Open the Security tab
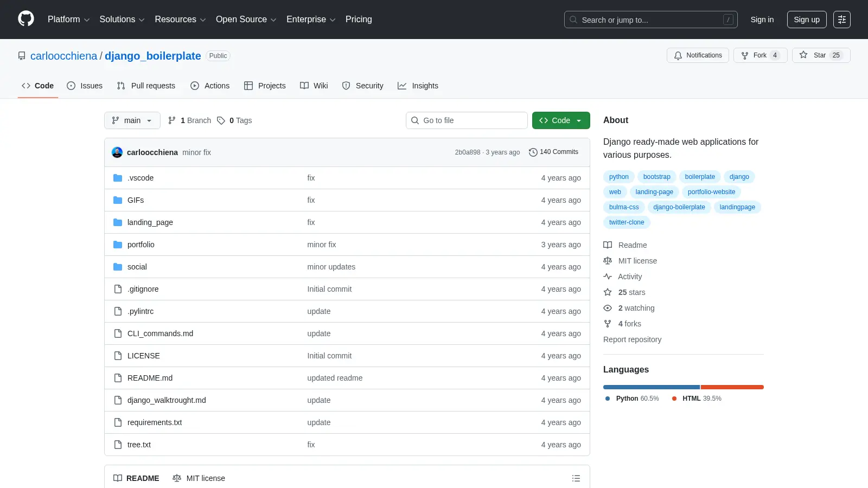The width and height of the screenshot is (868, 488). click(362, 86)
